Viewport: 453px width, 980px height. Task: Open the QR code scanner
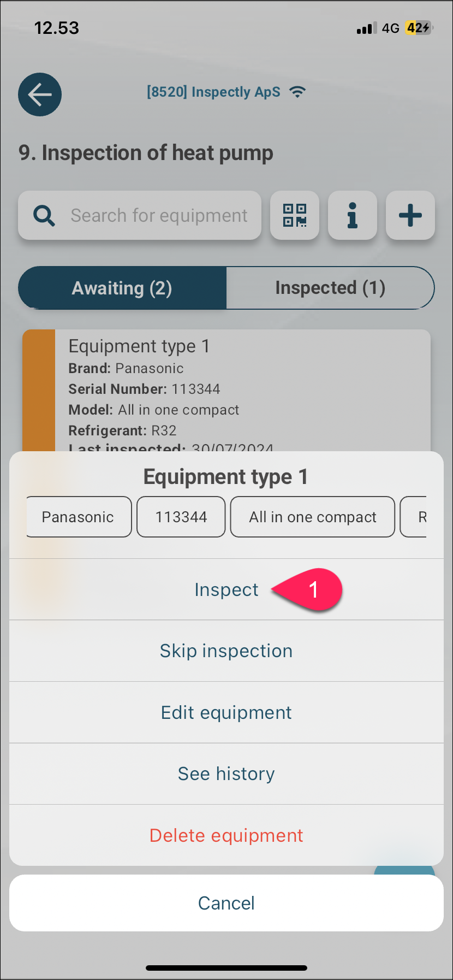(295, 215)
